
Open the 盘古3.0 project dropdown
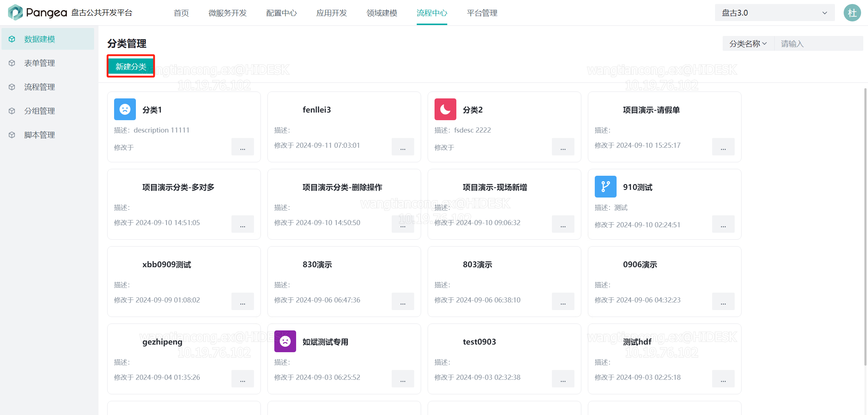point(775,13)
